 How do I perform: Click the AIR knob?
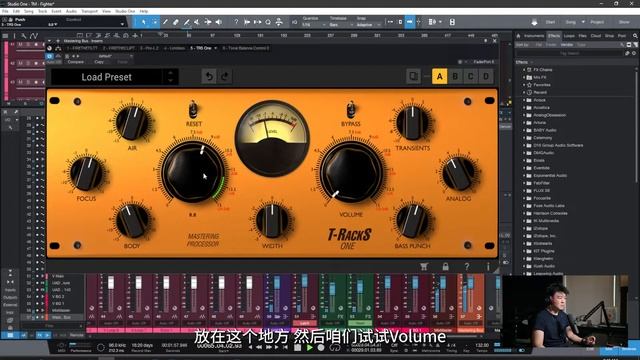click(x=132, y=122)
